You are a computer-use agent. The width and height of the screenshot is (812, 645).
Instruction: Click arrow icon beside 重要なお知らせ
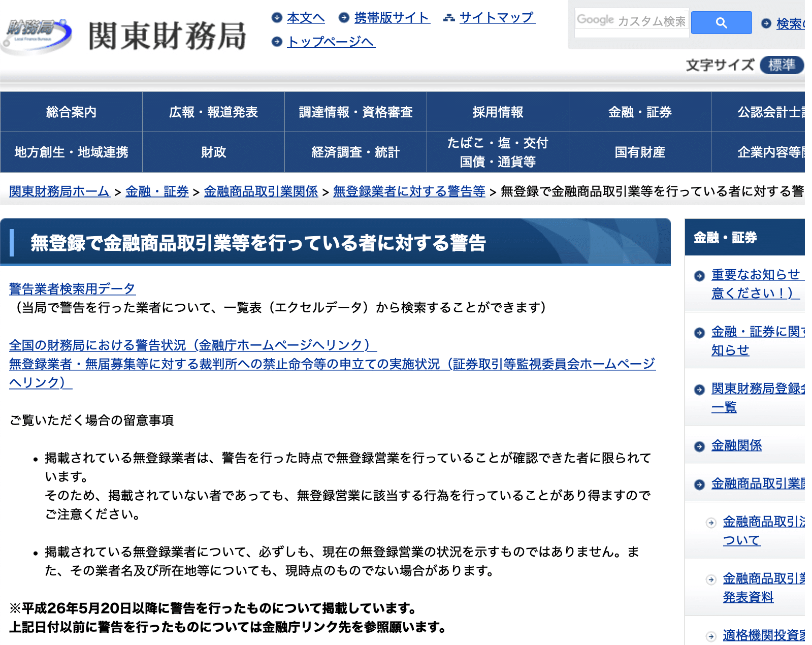699,275
